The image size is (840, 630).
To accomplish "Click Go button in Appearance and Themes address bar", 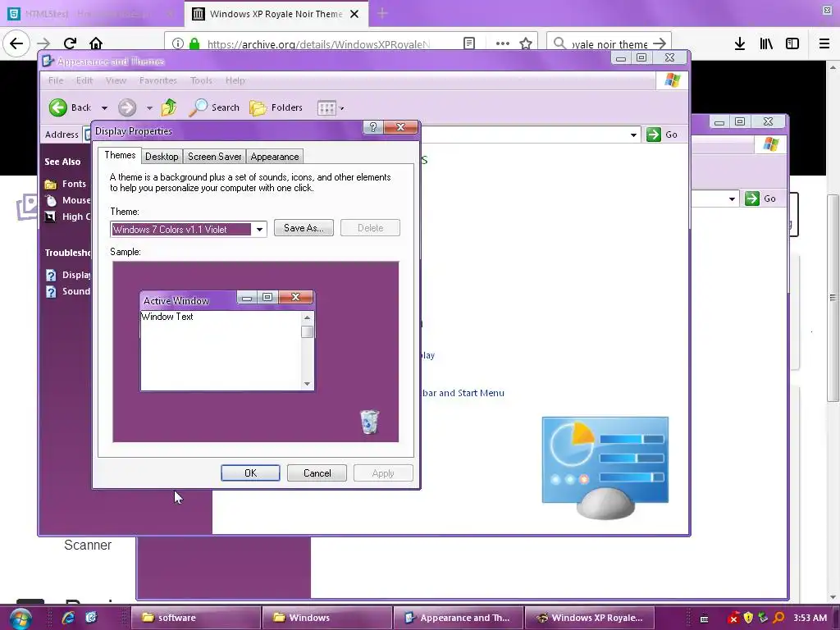I will [662, 135].
